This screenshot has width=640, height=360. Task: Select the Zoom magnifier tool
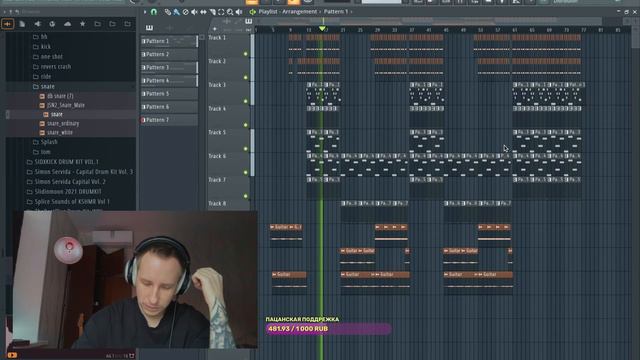[230, 12]
